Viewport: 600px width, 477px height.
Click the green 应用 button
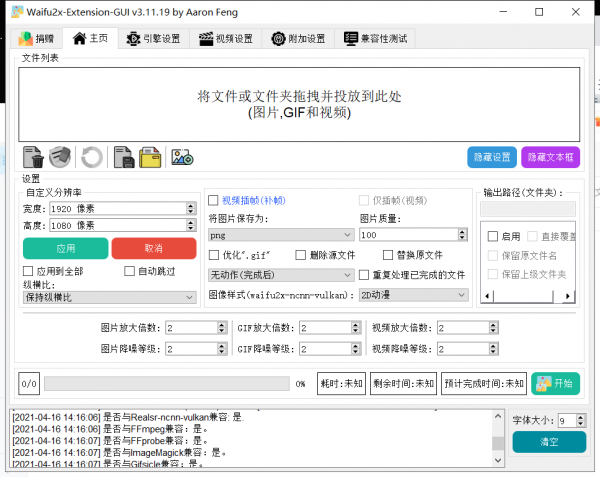65,248
